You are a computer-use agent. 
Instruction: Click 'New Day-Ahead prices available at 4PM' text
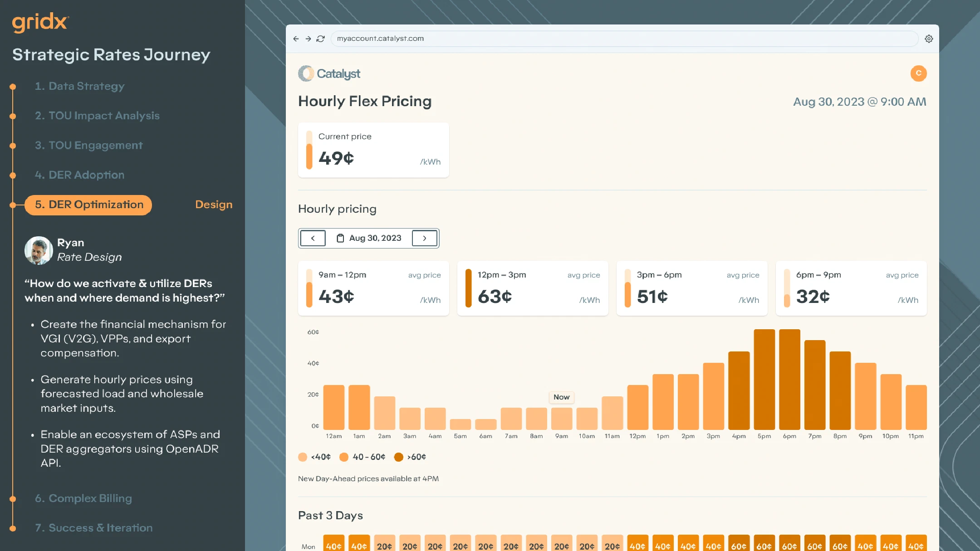click(x=368, y=479)
